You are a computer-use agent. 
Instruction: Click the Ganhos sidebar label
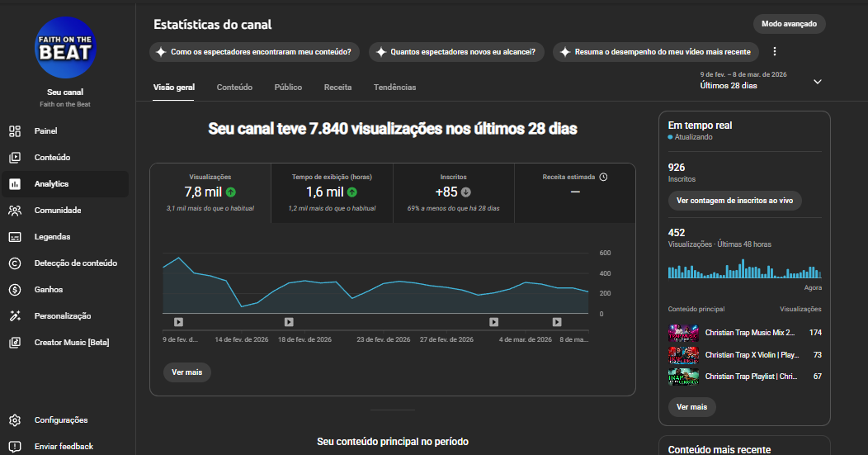click(x=49, y=289)
